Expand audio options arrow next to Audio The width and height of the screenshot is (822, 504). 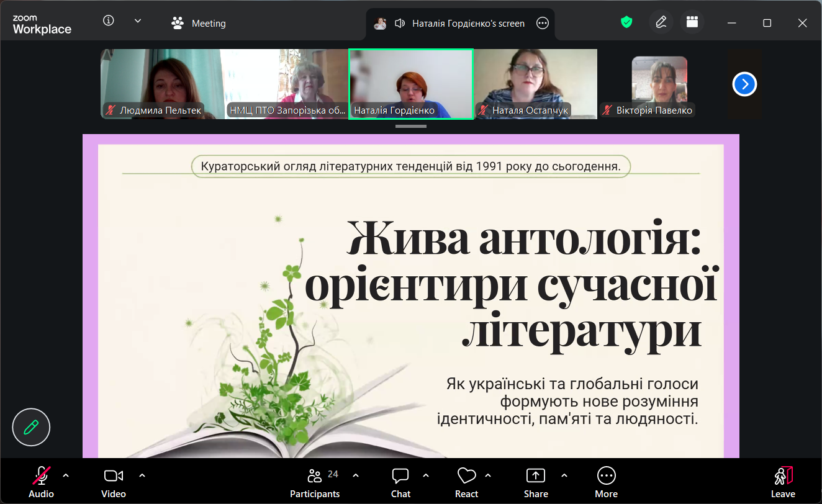[66, 475]
